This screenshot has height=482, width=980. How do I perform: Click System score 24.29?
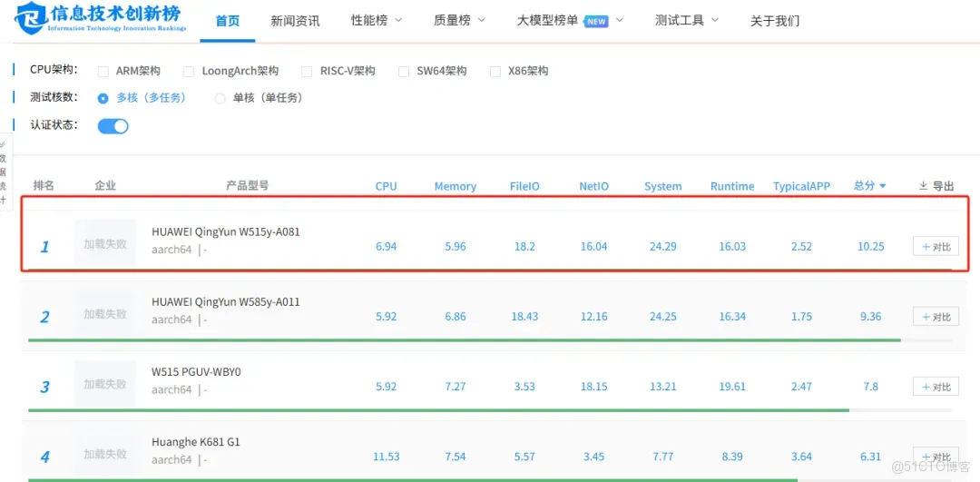point(663,246)
